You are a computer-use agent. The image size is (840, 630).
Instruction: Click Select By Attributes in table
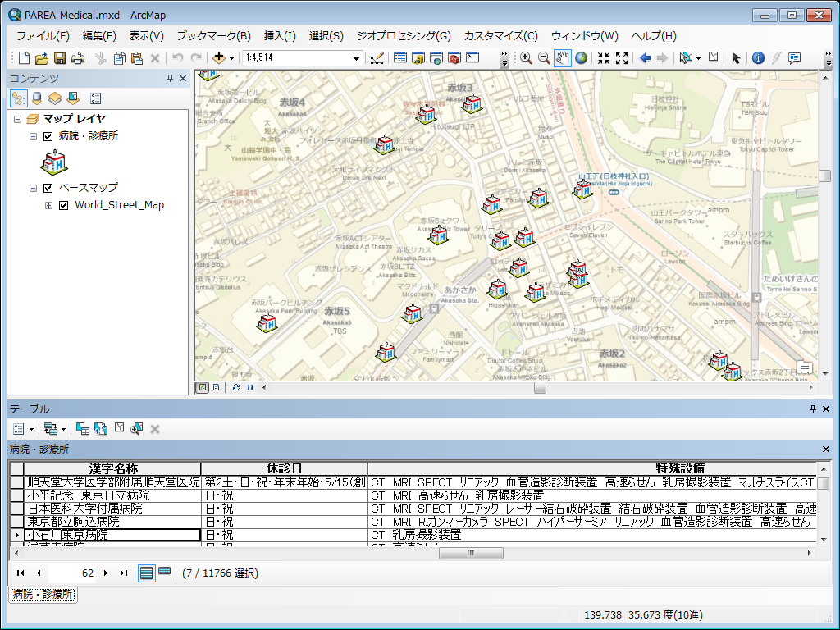coord(83,428)
